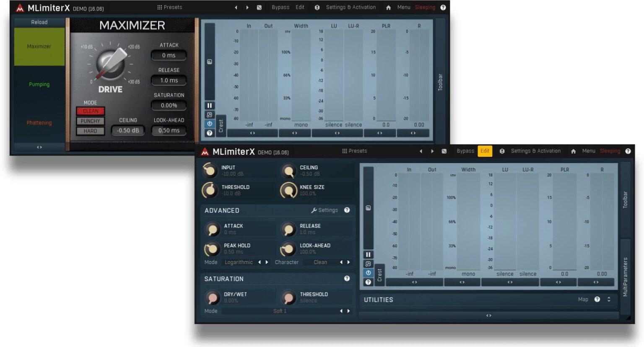
Task: Click the home icon in the top MLimiterX window
Action: (388, 8)
